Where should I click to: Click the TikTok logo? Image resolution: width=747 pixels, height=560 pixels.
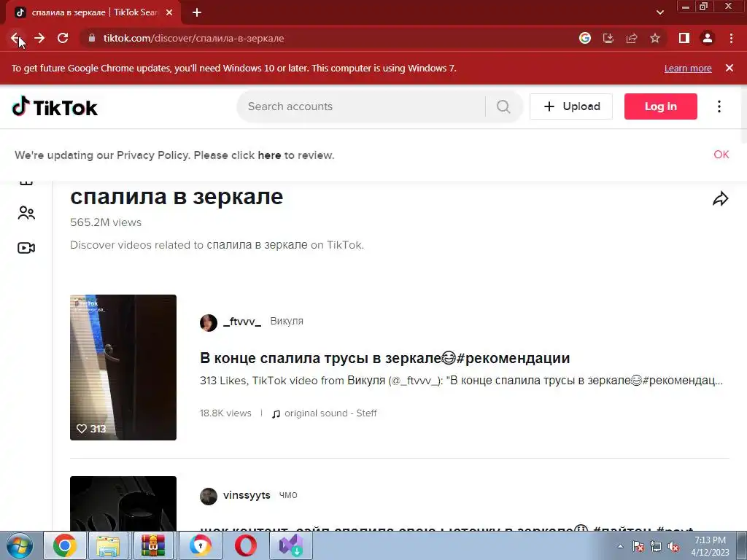coord(55,106)
